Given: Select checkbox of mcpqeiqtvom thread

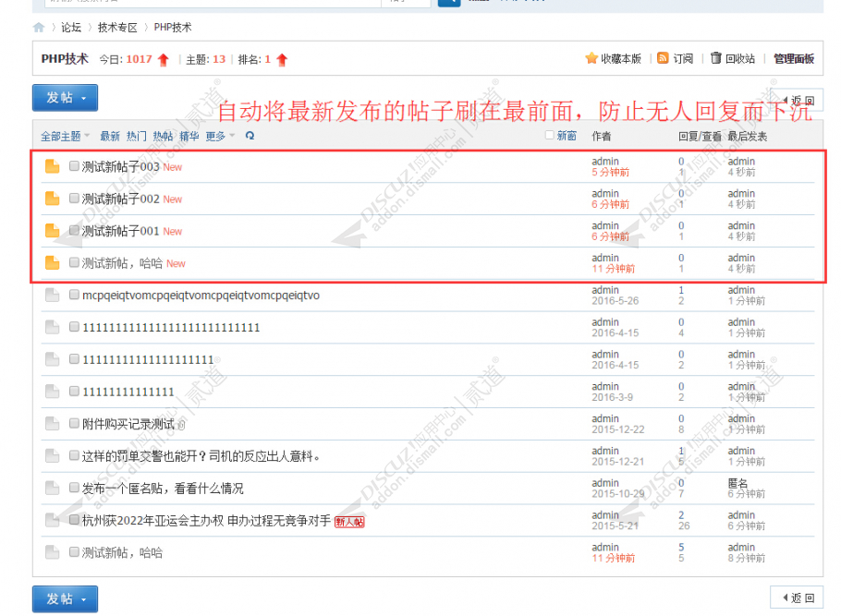Looking at the screenshot, I should click(74, 295).
